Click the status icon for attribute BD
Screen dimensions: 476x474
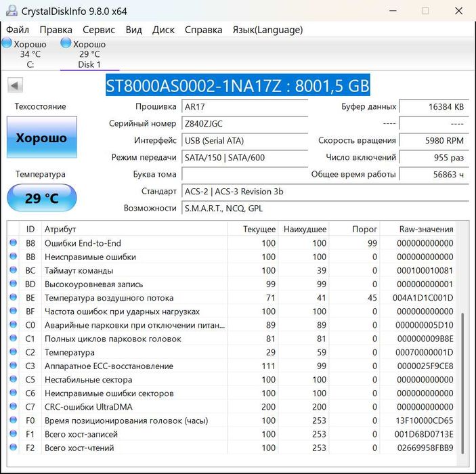(13, 284)
